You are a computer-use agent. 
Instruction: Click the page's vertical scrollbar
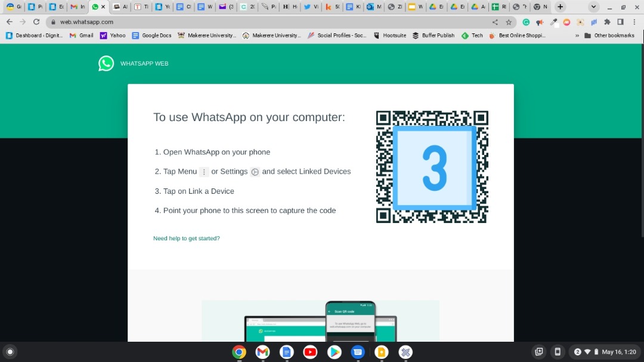pyautogui.click(x=642, y=140)
